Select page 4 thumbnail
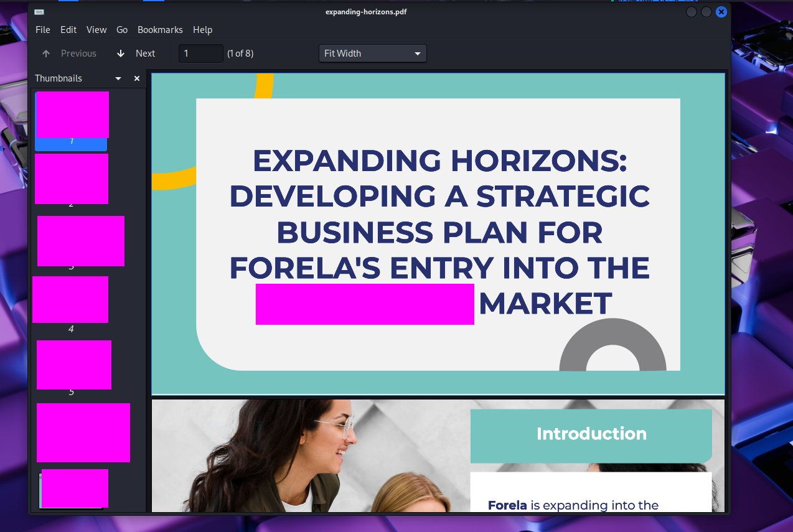Image resolution: width=793 pixels, height=532 pixels. tap(70, 305)
